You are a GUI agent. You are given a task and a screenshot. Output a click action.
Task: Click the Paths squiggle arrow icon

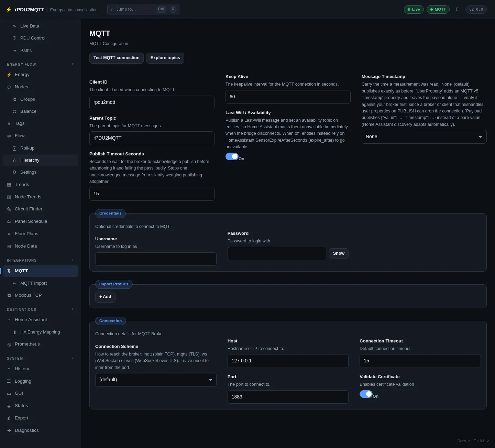click(14, 51)
